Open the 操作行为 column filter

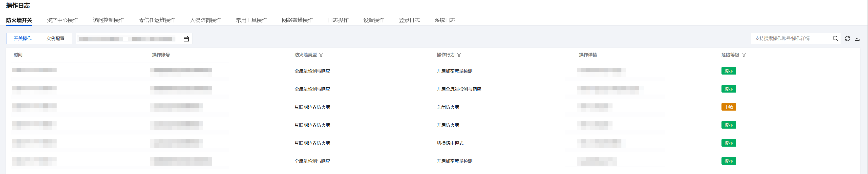tap(459, 55)
